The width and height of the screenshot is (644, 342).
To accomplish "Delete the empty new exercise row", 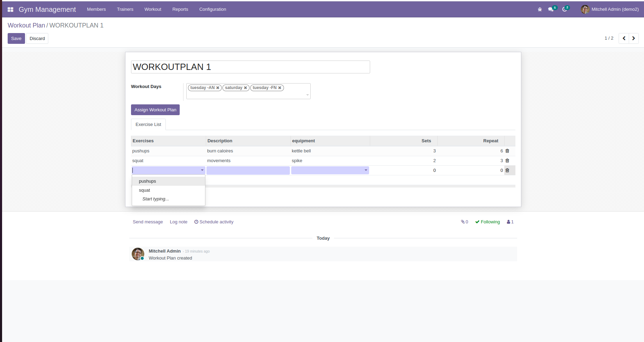I will pyautogui.click(x=507, y=170).
